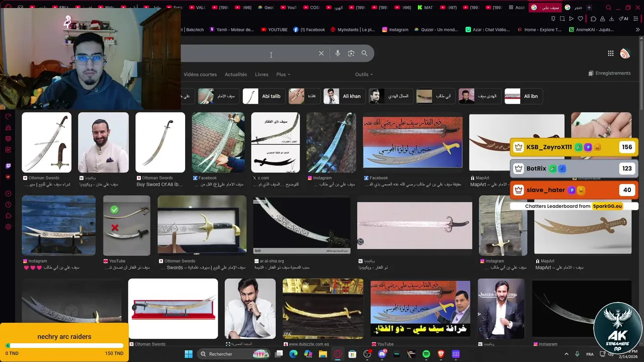644x362 pixels.
Task: Launch Spotify from the taskbar
Action: 426,354
